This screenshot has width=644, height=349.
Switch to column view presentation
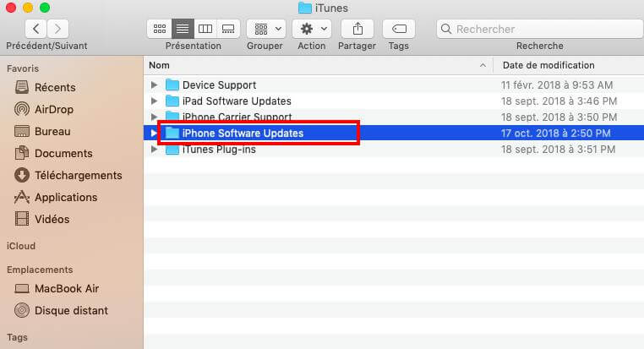pyautogui.click(x=205, y=29)
